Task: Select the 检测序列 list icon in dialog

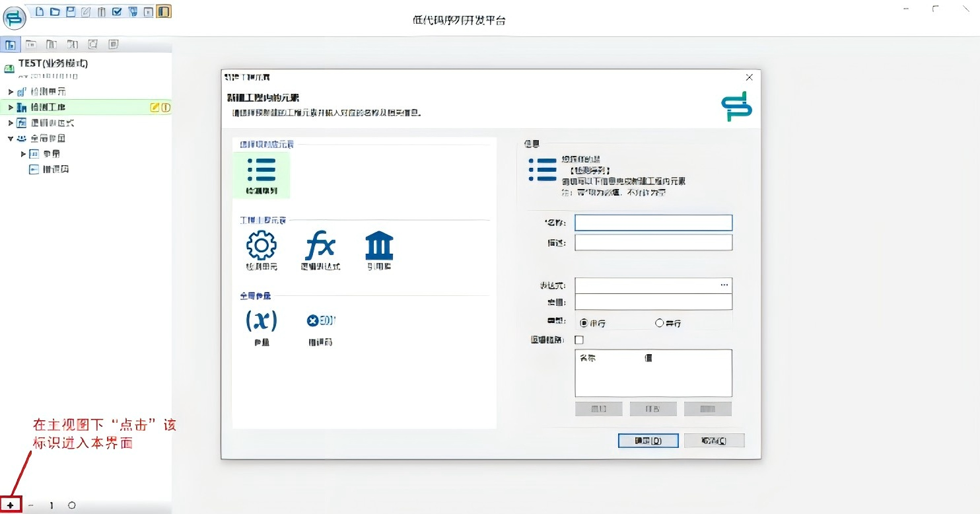Action: click(x=262, y=170)
